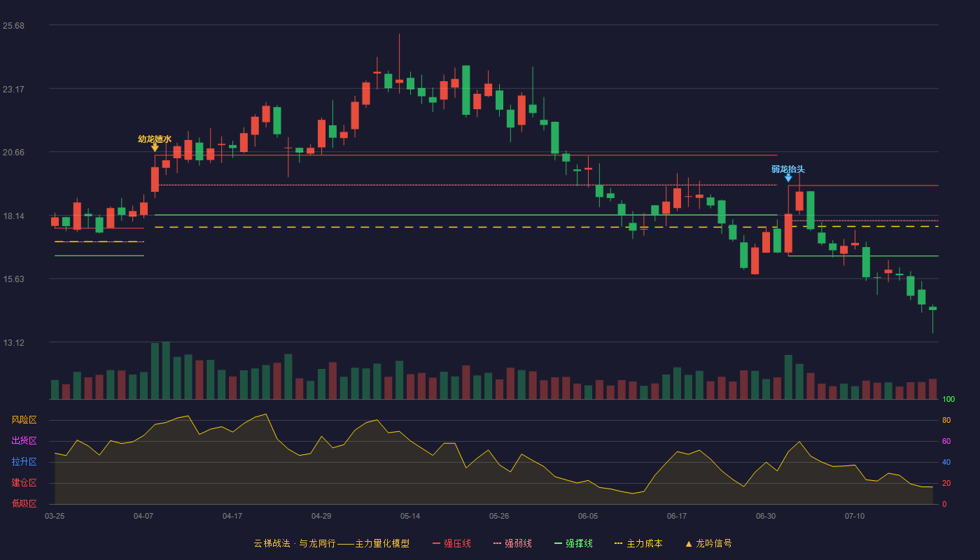The height and width of the screenshot is (560, 980).
Task: Click indicator scale value 100
Action: pyautogui.click(x=948, y=400)
